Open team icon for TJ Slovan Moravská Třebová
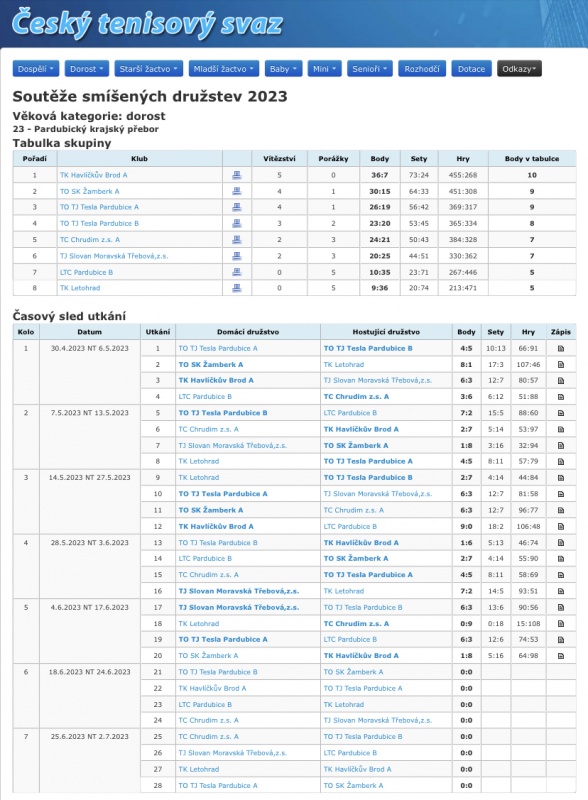The width and height of the screenshot is (588, 800). 237,256
